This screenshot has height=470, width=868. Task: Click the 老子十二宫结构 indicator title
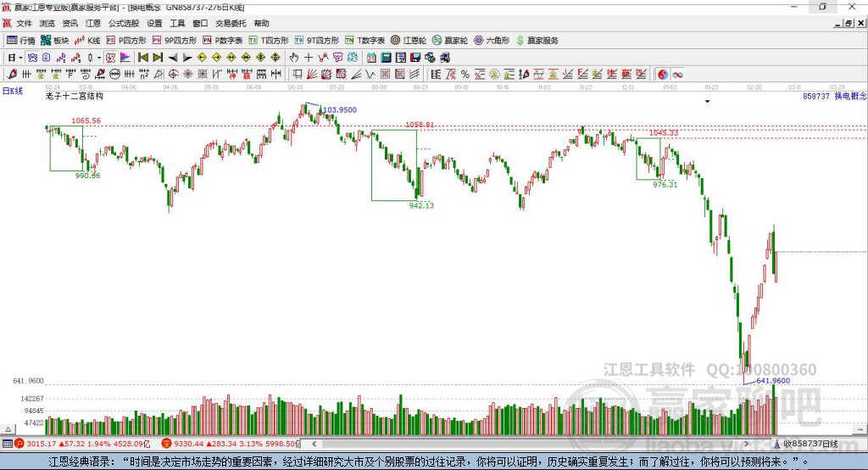coord(75,96)
